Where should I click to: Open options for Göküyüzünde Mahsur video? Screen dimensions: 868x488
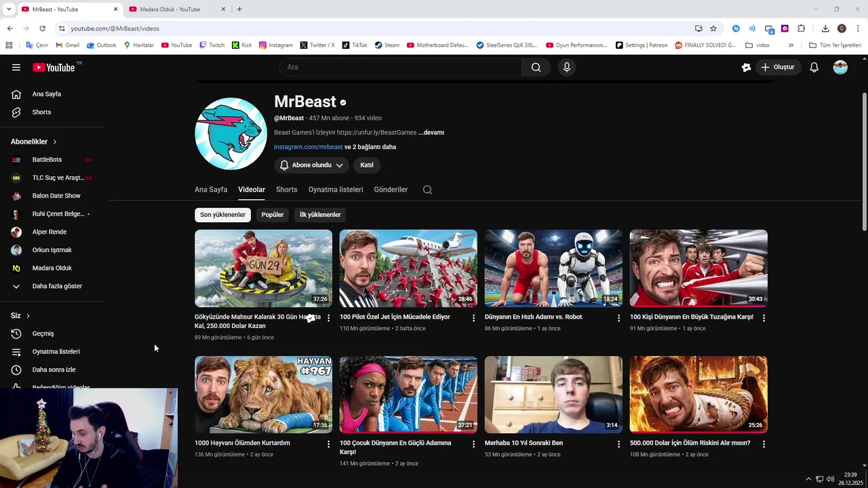pos(329,318)
